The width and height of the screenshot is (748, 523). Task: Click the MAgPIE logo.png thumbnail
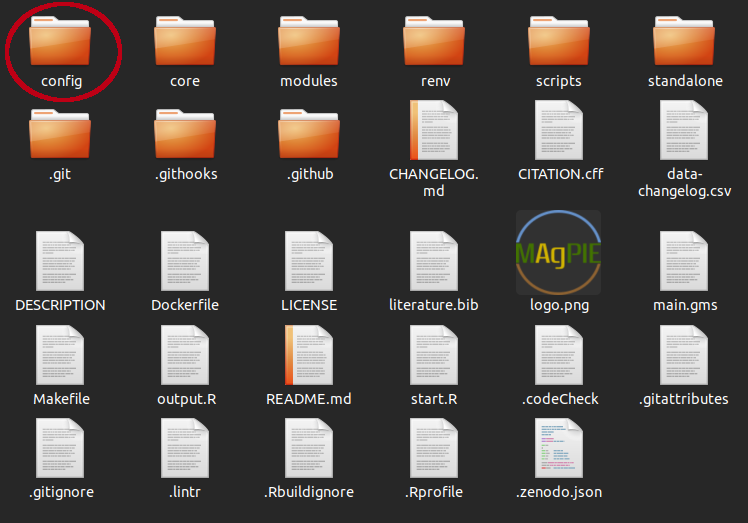point(559,252)
